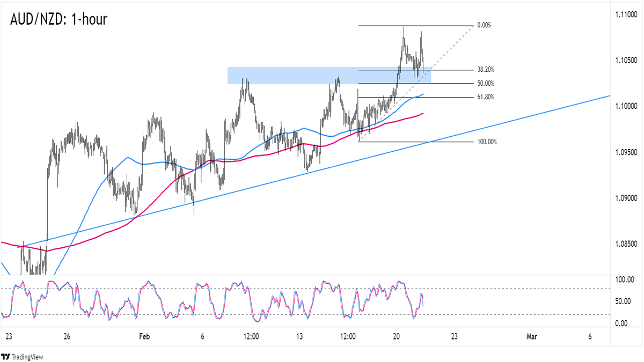Click the Mar date on time axis

pyautogui.click(x=532, y=337)
